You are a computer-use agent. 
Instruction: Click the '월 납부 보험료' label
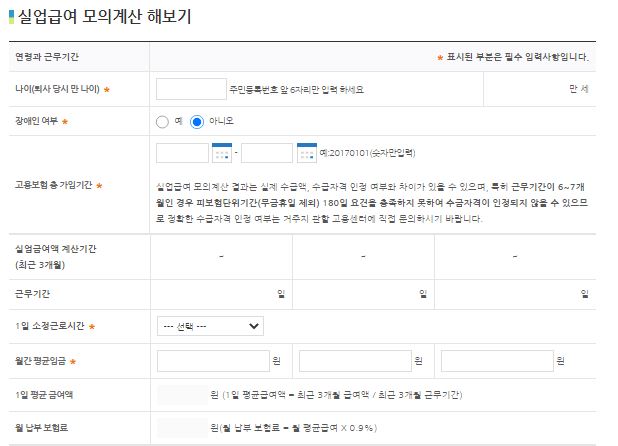[x=41, y=427]
